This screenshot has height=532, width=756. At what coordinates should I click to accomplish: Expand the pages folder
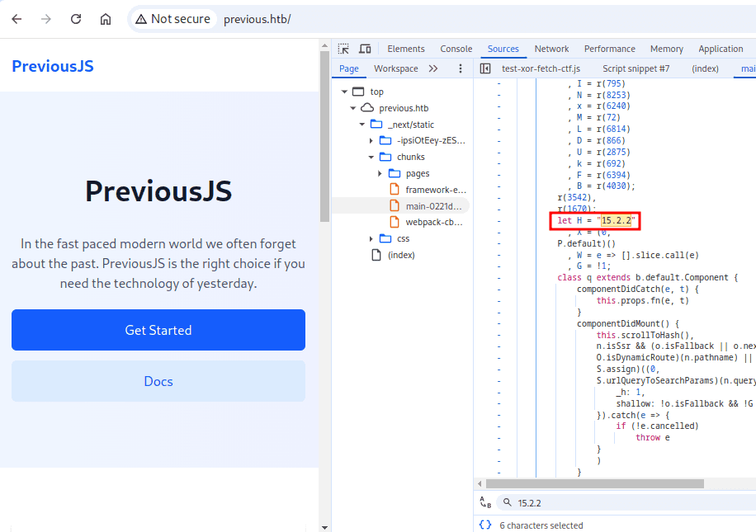pyautogui.click(x=380, y=173)
